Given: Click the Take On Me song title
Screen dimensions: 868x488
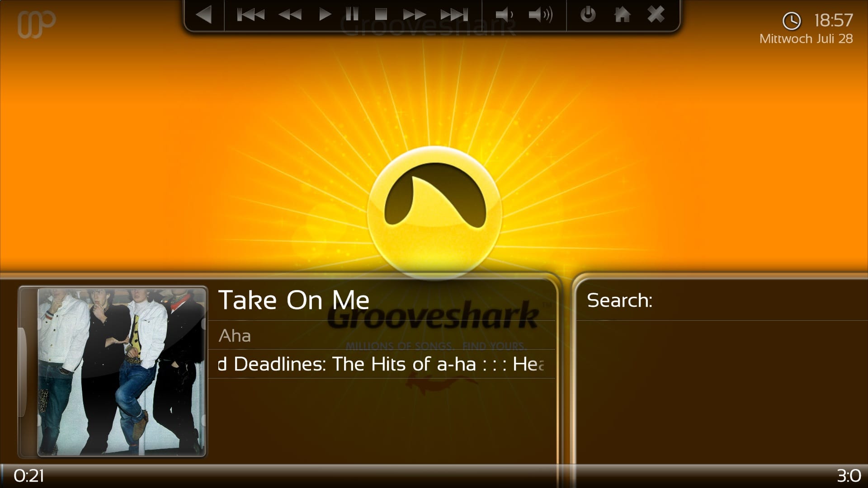Looking at the screenshot, I should pyautogui.click(x=294, y=300).
